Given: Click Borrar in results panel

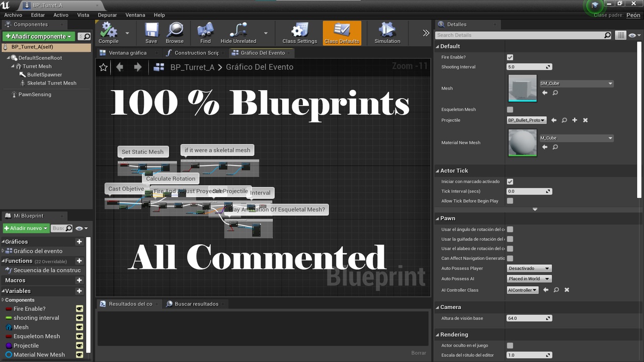Looking at the screenshot, I should click(x=419, y=353).
